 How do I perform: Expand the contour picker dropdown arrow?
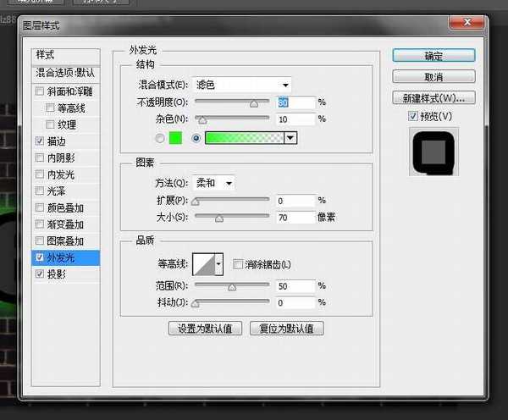pyautogui.click(x=219, y=264)
